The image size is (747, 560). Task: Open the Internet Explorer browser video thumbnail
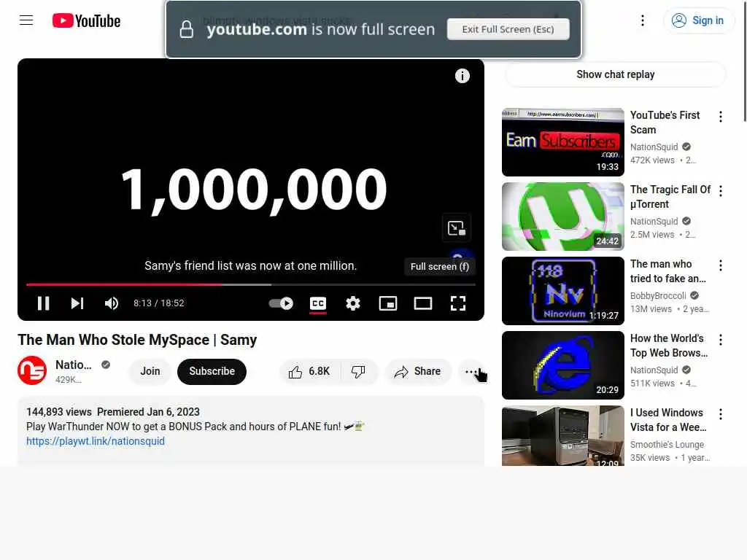pyautogui.click(x=562, y=365)
